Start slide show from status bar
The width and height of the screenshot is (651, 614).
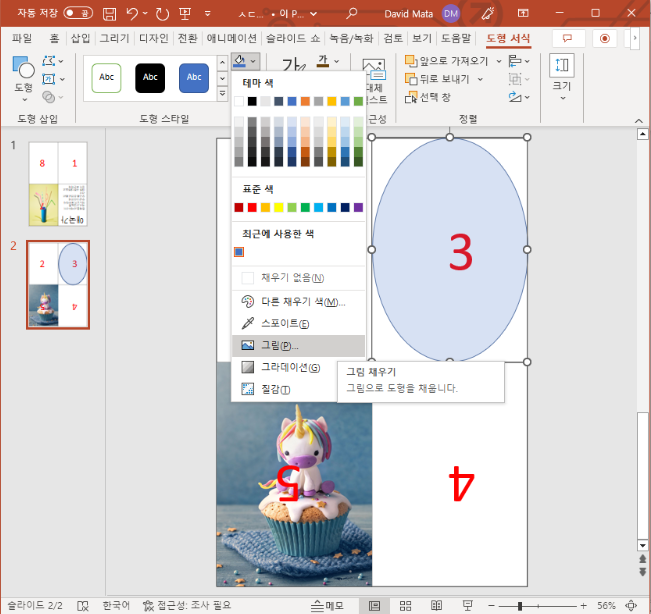467,606
